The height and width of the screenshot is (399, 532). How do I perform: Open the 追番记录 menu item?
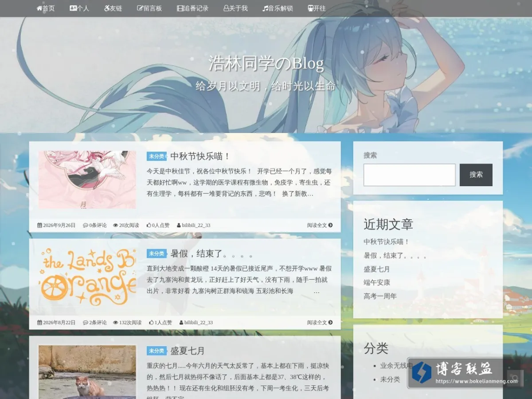pos(192,8)
